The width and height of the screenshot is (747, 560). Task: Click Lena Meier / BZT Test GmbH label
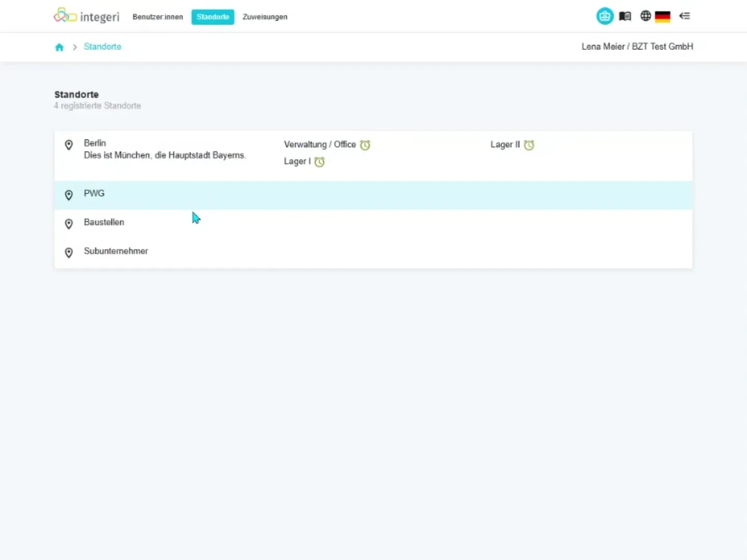pos(637,47)
